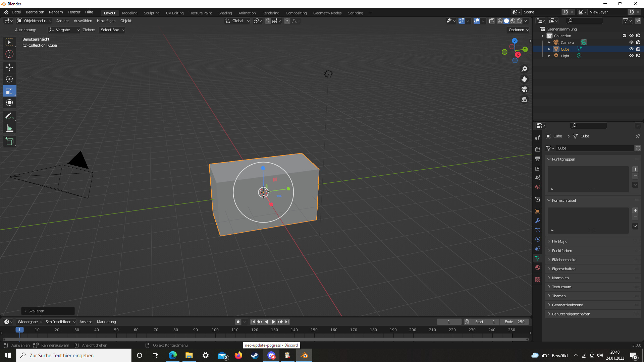Toggle perspective/orthographic grid view icon
The width and height of the screenshot is (644, 362).
click(x=524, y=100)
